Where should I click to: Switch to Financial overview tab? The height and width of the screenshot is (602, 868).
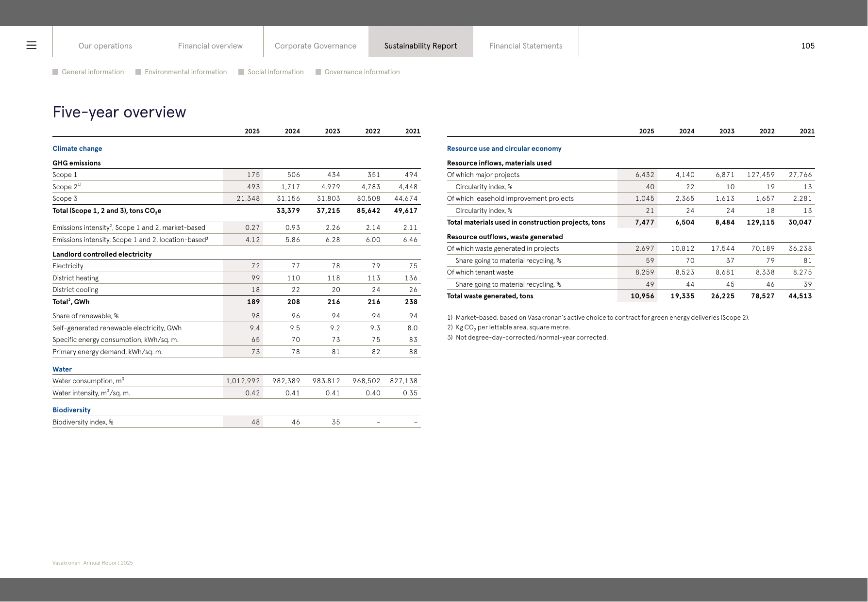pos(210,46)
